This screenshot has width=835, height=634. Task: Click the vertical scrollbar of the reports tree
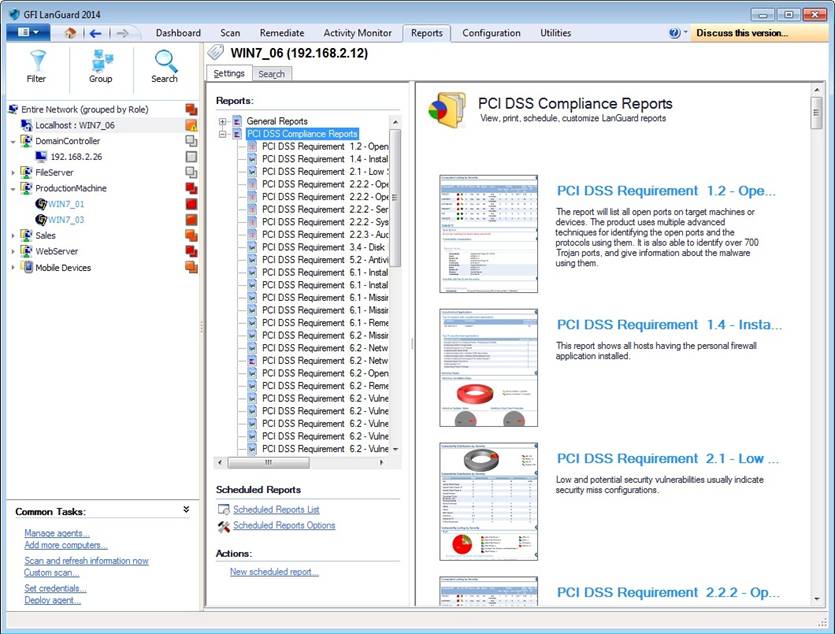click(x=395, y=198)
